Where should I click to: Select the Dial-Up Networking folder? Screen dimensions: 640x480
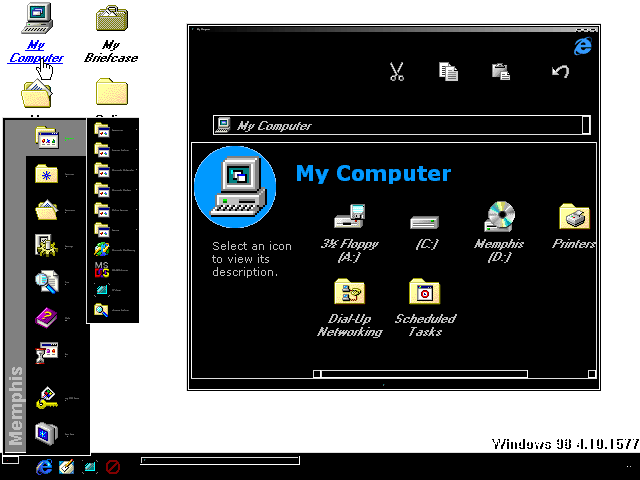pos(349,308)
